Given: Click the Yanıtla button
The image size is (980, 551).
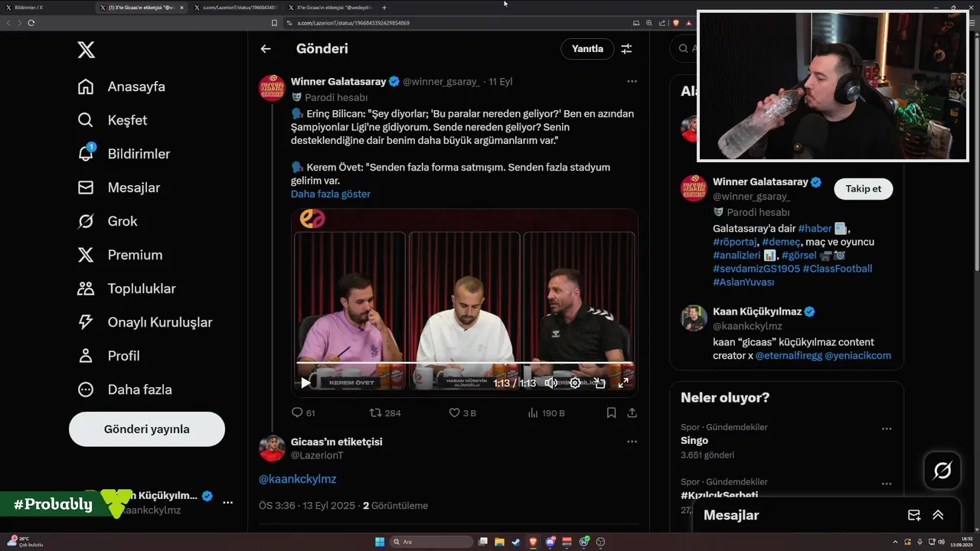Looking at the screenshot, I should click(x=587, y=49).
